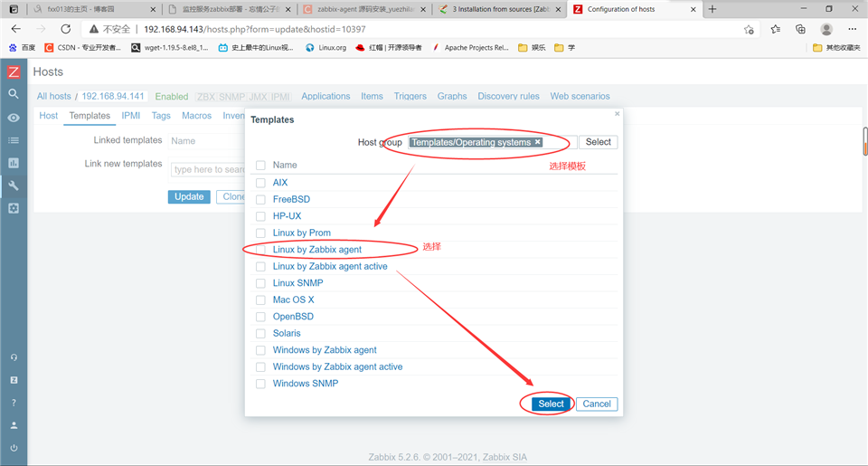The width and height of the screenshot is (868, 466).
Task: Open Help question mark icon in sidebar
Action: (14, 403)
